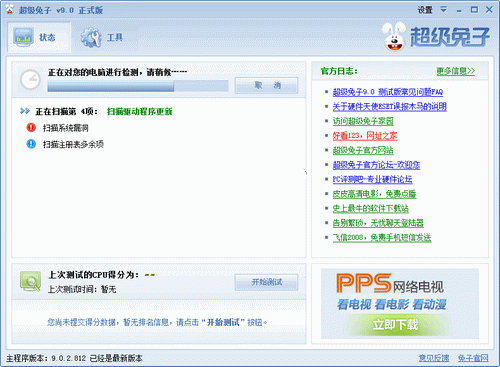Open 超级兔子9.0 测试版常见问题FAQ link

[388, 92]
